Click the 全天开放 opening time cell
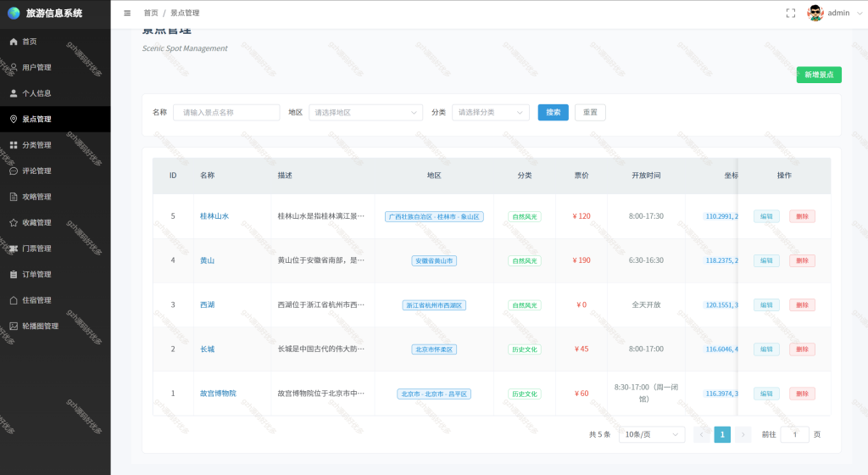The width and height of the screenshot is (868, 475). (x=646, y=305)
